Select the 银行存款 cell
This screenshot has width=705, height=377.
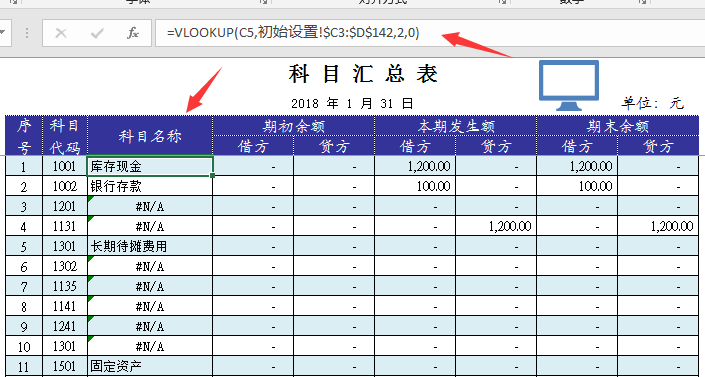pos(150,186)
